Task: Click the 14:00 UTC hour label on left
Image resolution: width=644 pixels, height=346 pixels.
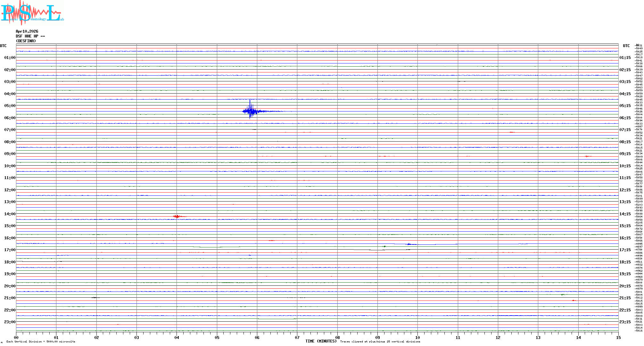Action: pos(10,214)
